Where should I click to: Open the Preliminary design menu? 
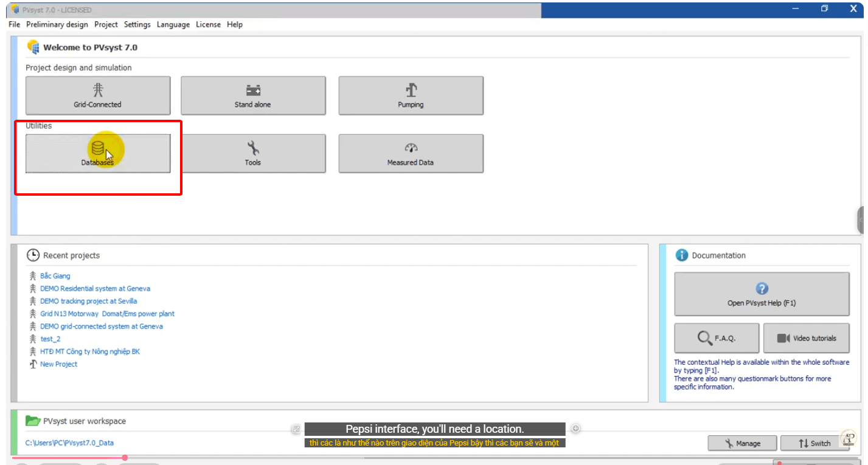click(57, 24)
